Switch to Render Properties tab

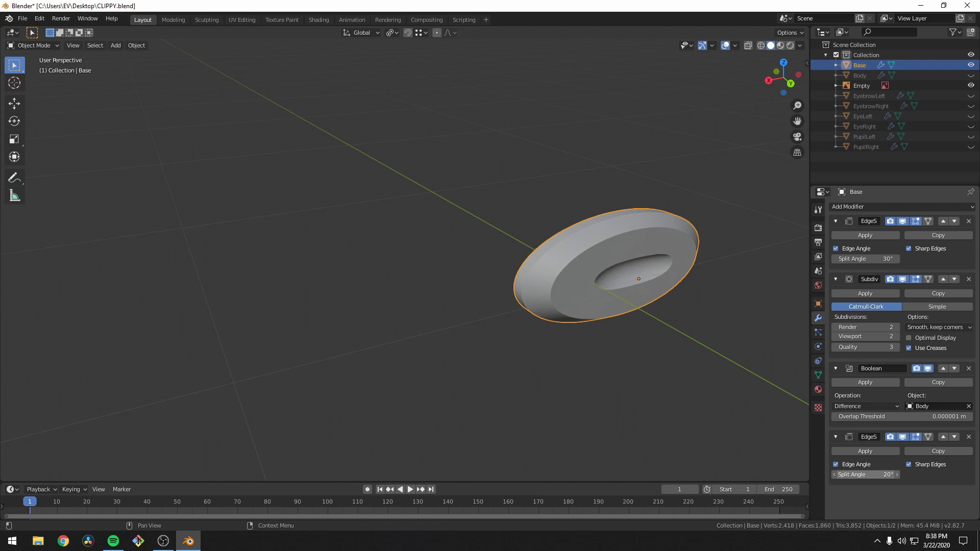818,227
